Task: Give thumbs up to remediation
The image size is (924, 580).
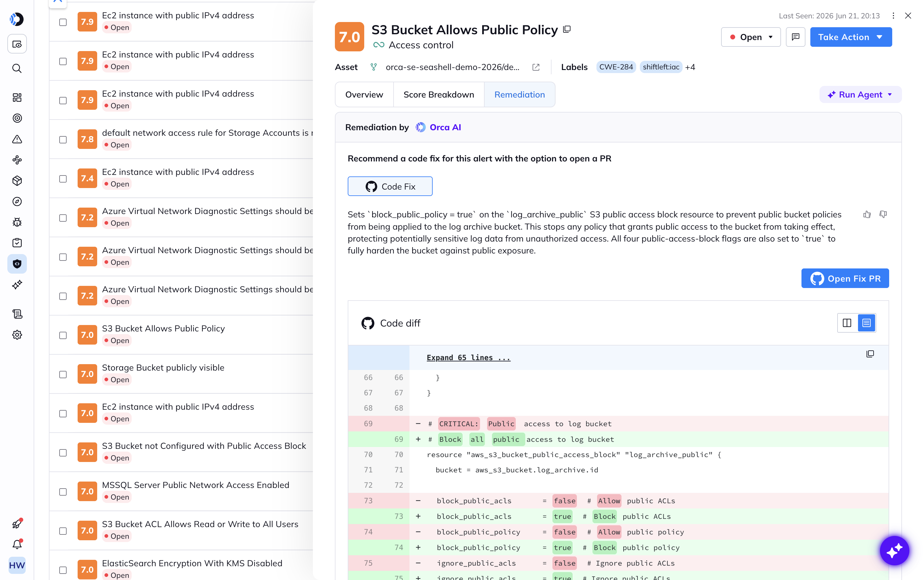Action: (867, 214)
